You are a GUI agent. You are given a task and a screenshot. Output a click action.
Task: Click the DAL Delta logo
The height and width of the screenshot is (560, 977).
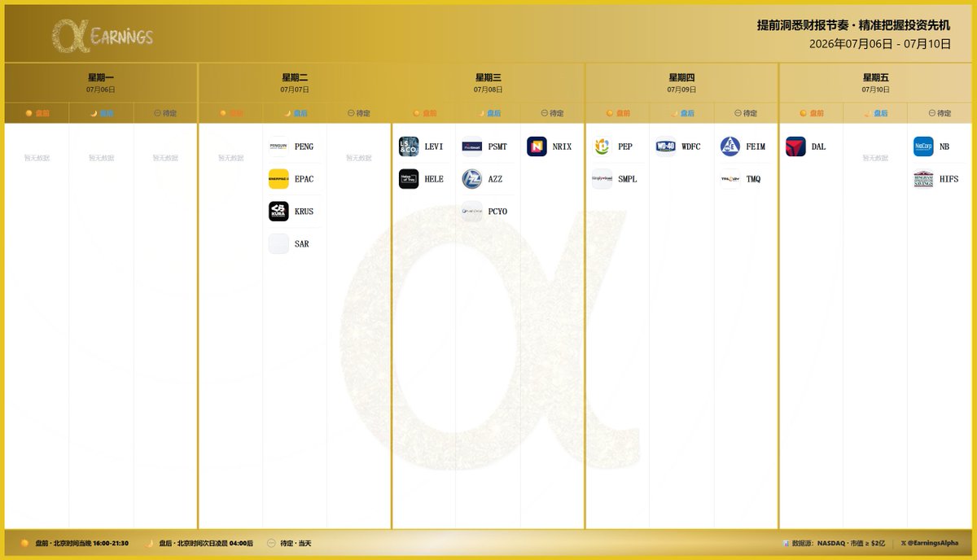coord(795,147)
